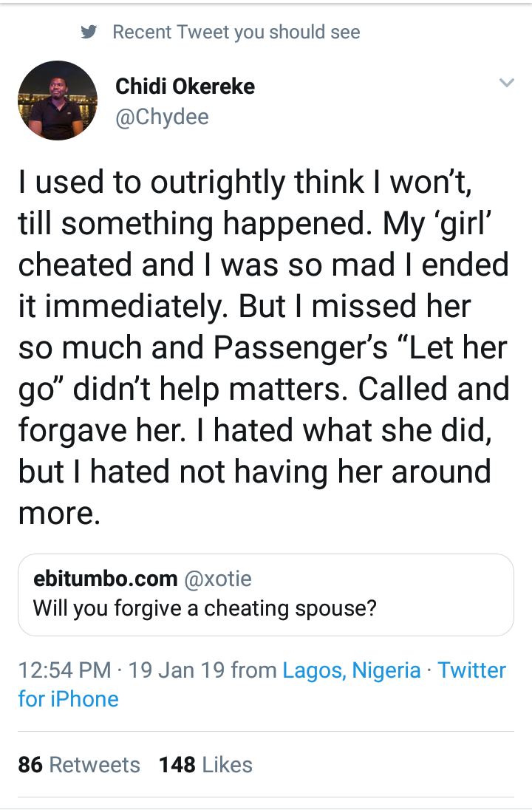Click the Chidi Okereke display name
Image resolution: width=532 pixels, height=810 pixels.
pyautogui.click(x=185, y=86)
